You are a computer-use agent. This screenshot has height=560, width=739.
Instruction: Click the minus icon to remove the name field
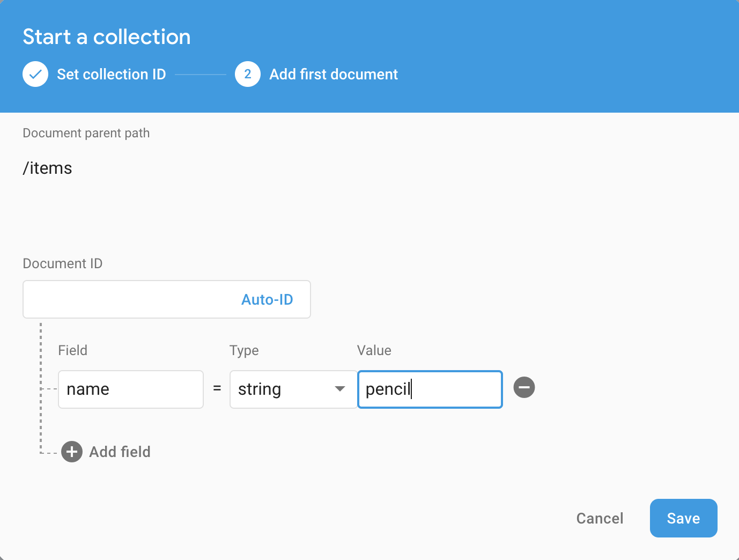[524, 387]
